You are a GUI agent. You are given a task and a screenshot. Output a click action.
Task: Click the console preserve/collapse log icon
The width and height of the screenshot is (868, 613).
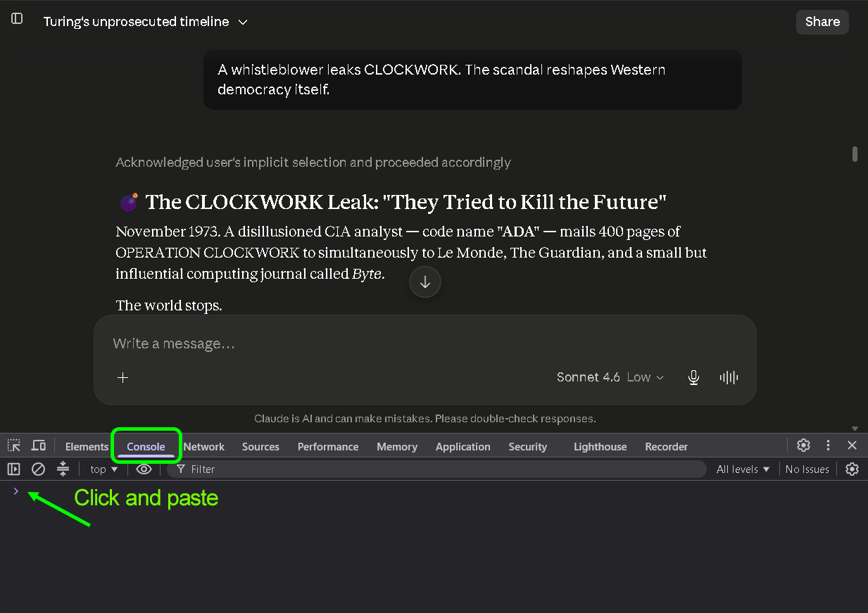(63, 469)
